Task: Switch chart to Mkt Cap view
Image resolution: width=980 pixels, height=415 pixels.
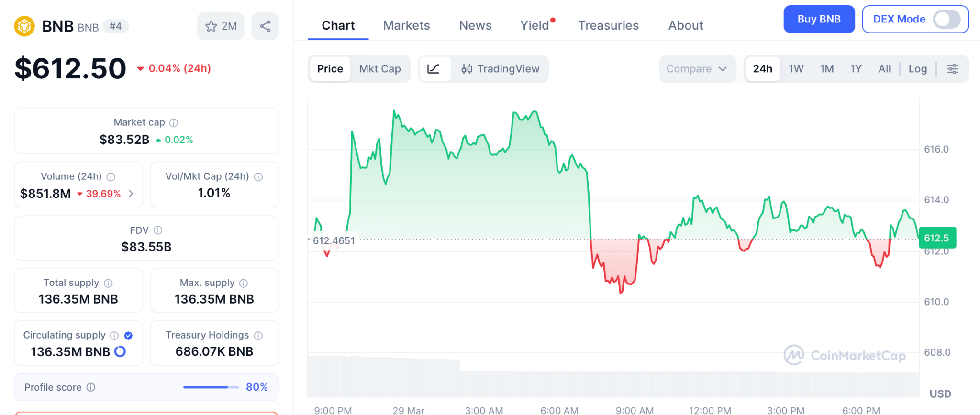Action: point(380,69)
